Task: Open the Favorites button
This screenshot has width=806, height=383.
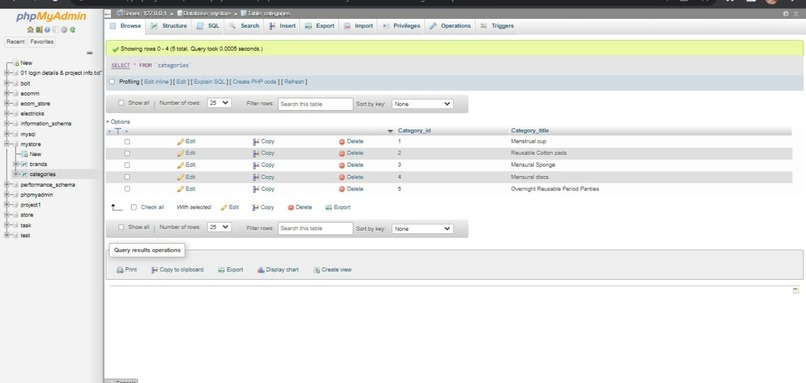Action: (x=42, y=42)
